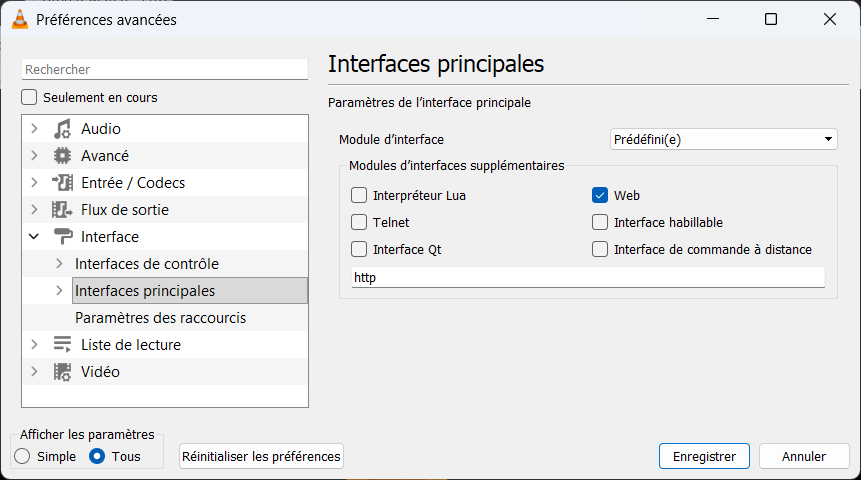Collapse the Interface tree section
The width and height of the screenshot is (861, 480).
click(x=35, y=237)
